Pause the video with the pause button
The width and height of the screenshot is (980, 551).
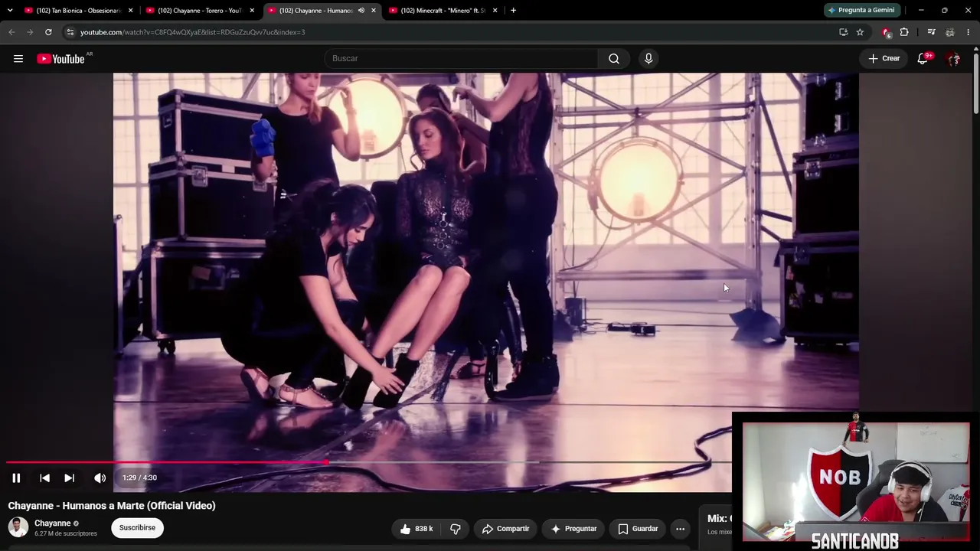coord(16,478)
